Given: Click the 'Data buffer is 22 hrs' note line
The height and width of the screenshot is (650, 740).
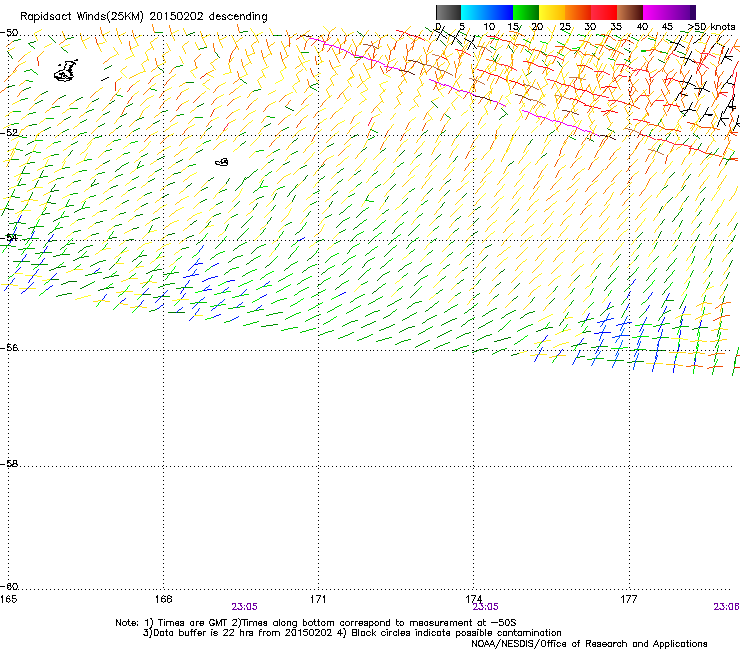Looking at the screenshot, I should pos(352,633).
